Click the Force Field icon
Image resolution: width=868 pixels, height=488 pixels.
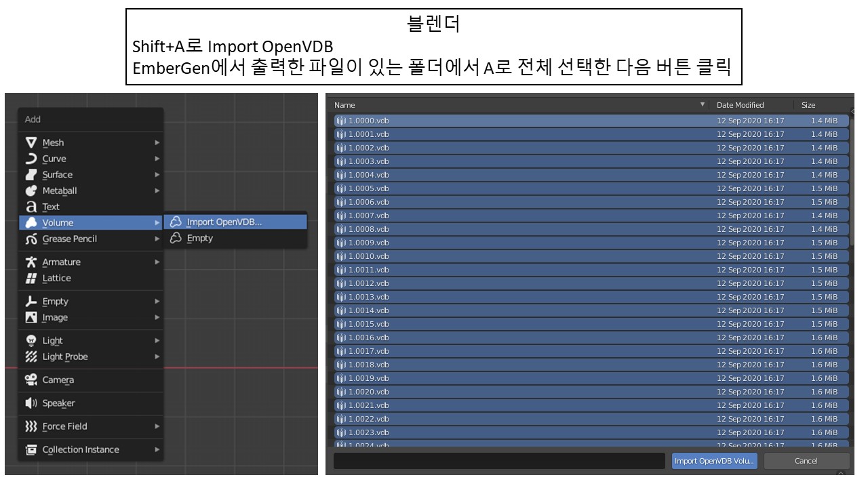[x=31, y=426]
